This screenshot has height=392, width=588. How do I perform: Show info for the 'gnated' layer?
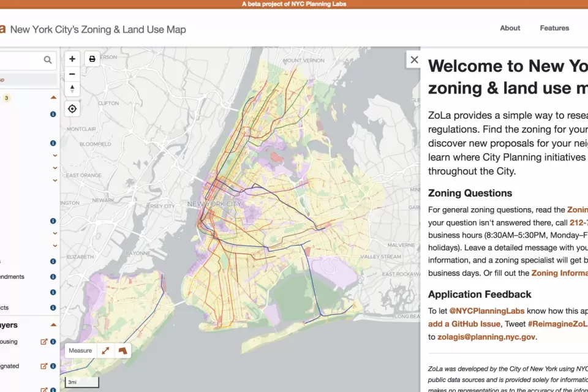click(53, 366)
